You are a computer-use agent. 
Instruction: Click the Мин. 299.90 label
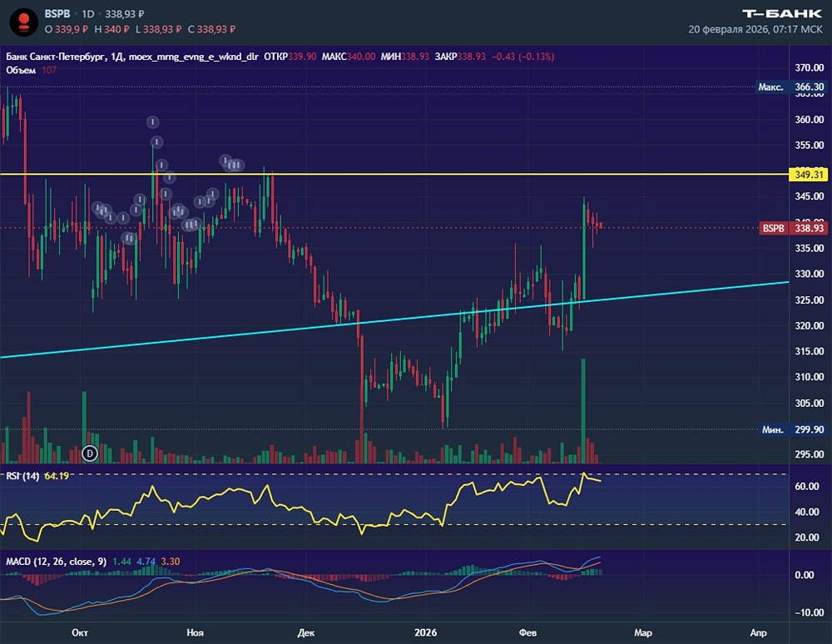(x=793, y=429)
